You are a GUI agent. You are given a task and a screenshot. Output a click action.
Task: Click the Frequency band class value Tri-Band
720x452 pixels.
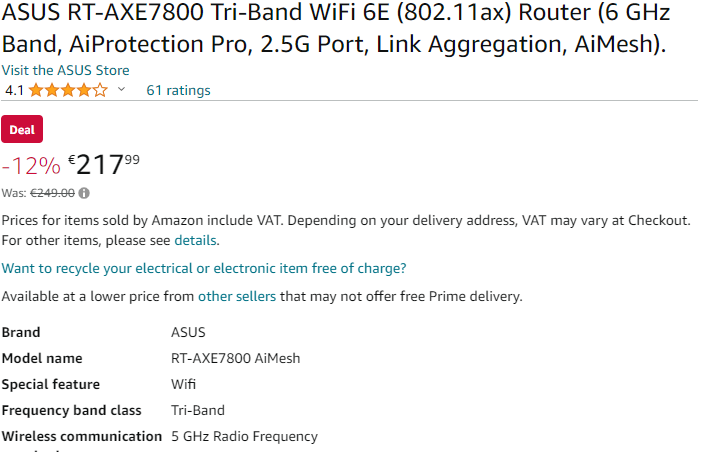(x=198, y=410)
